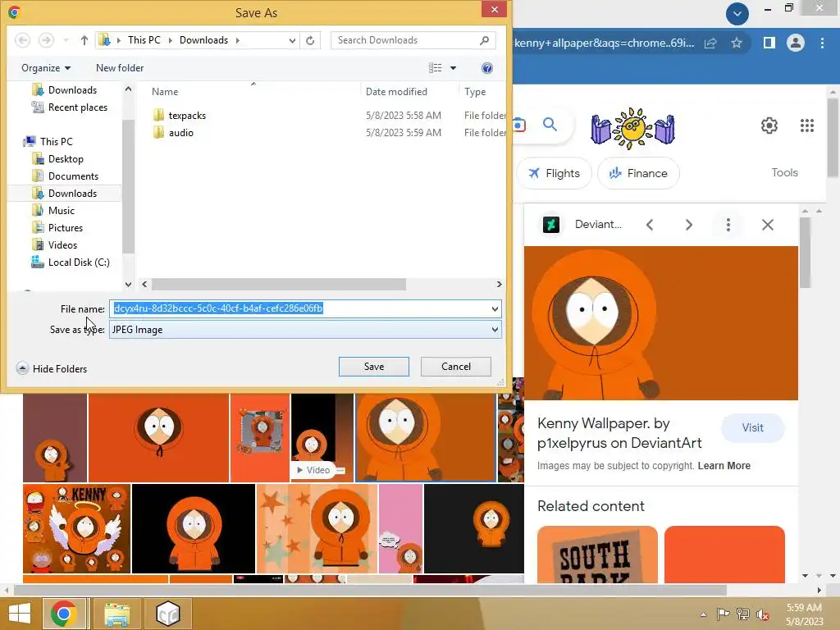Open the Chrome profile avatar
This screenshot has width=840, height=630.
pos(796,43)
